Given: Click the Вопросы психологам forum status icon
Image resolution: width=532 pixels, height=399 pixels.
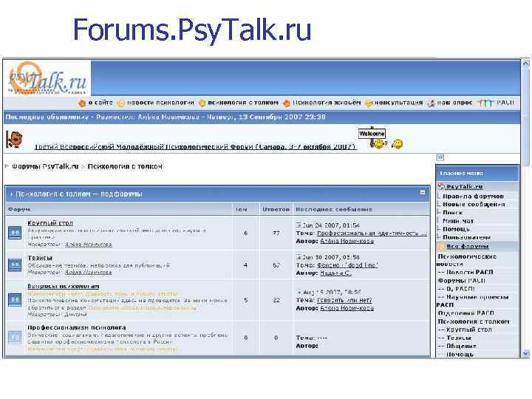Looking at the screenshot, I should pyautogui.click(x=15, y=299).
